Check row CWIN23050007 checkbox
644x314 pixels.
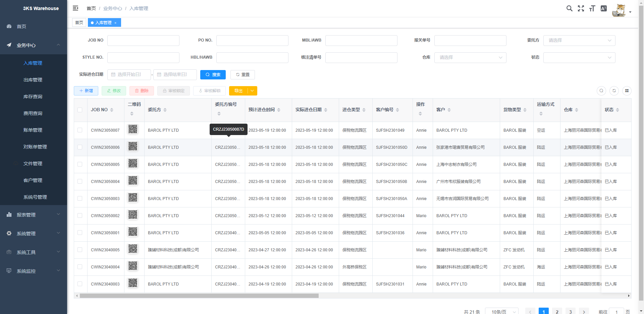80,130
